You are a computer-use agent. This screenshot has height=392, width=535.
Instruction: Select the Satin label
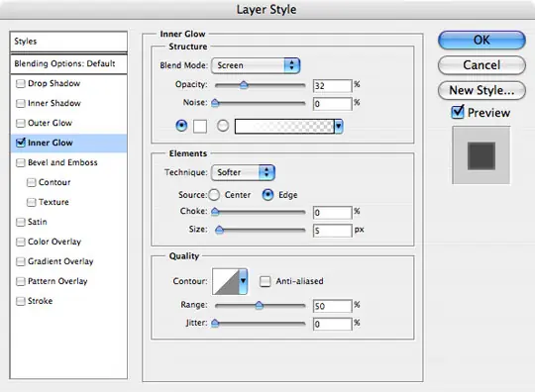point(38,222)
